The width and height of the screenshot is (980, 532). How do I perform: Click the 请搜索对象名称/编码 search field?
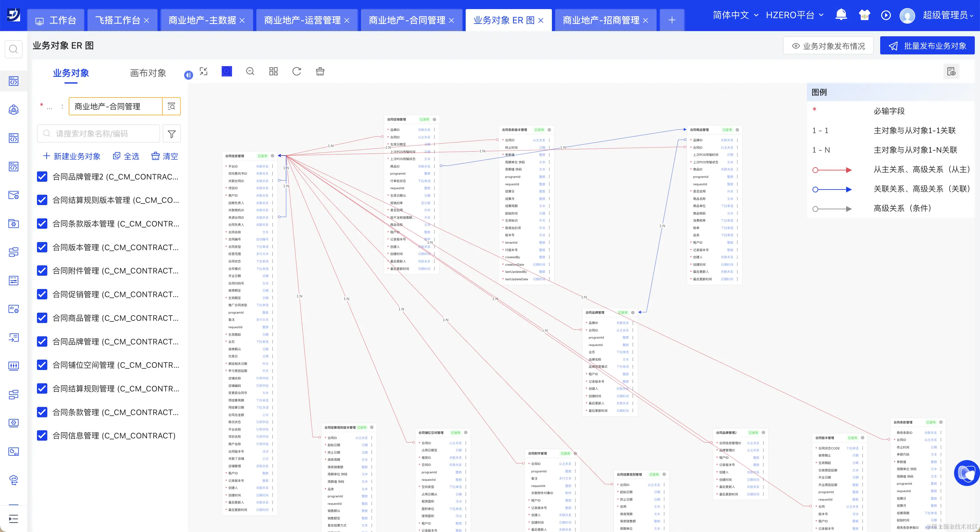coord(99,134)
